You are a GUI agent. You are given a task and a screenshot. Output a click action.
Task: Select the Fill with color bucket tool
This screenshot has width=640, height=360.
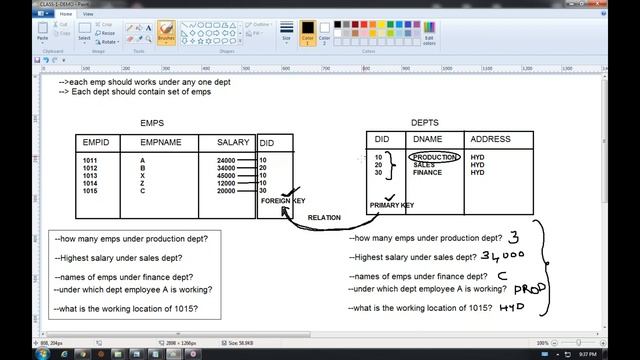point(139,28)
